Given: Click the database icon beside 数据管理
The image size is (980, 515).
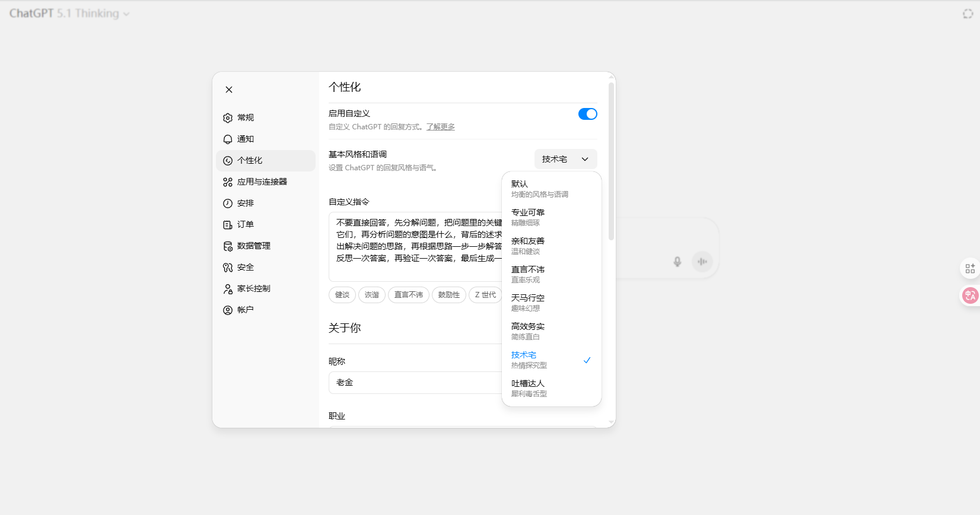Looking at the screenshot, I should pos(228,246).
